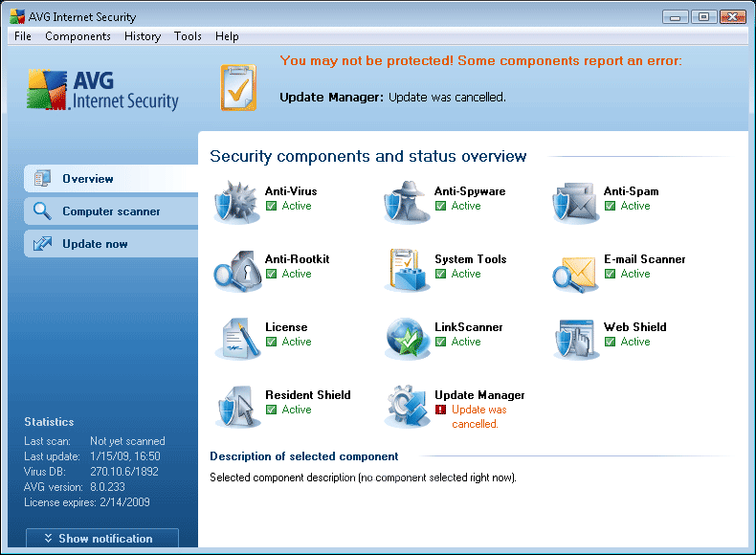Screen dimensions: 756x555
Task: Click Resident Shield Active green checkmark
Action: coord(272,410)
